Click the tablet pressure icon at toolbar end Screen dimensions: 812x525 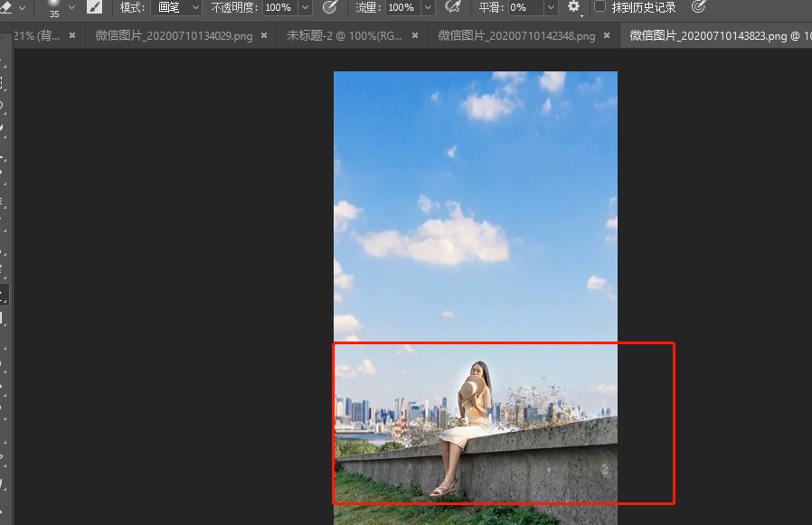click(x=697, y=7)
